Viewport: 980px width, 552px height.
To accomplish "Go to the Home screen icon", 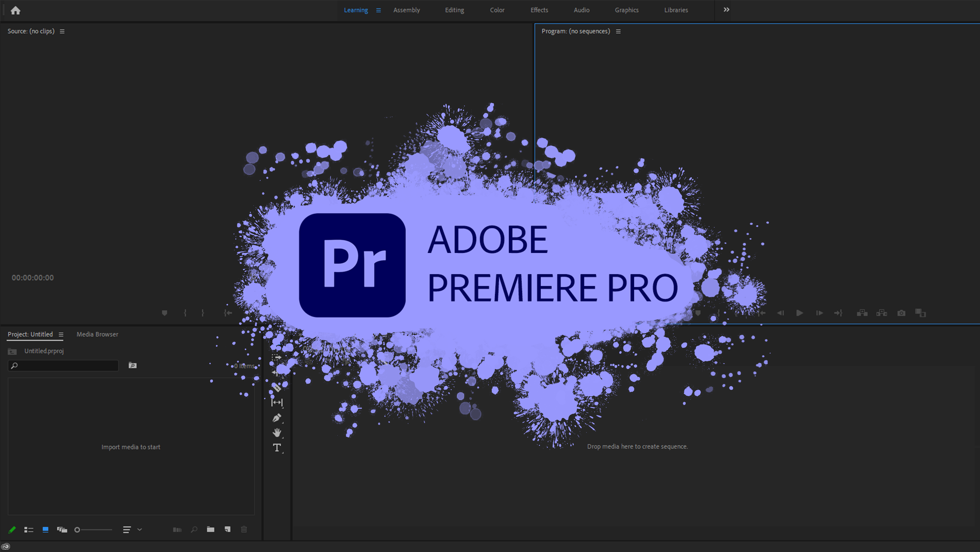I will click(15, 10).
